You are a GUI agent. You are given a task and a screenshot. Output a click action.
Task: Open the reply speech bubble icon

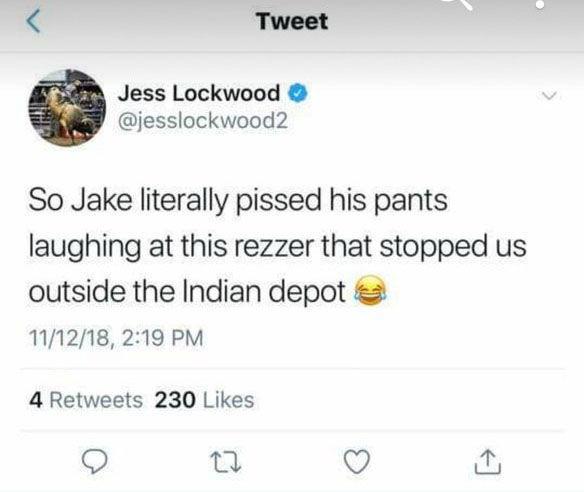[95, 461]
